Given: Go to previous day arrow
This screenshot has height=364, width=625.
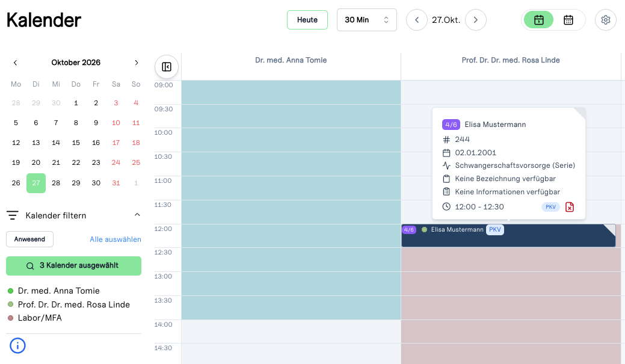Looking at the screenshot, I should pos(417,20).
